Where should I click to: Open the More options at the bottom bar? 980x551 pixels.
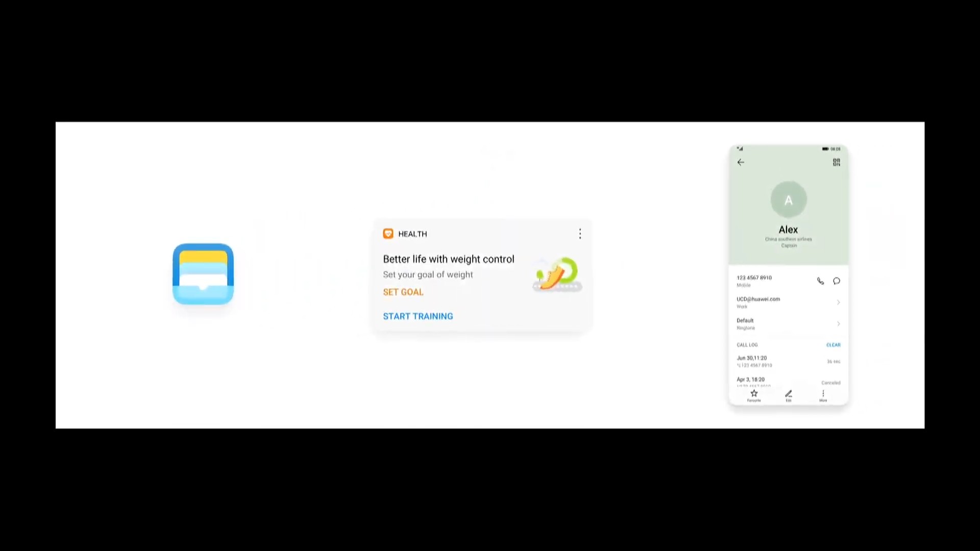pyautogui.click(x=823, y=395)
